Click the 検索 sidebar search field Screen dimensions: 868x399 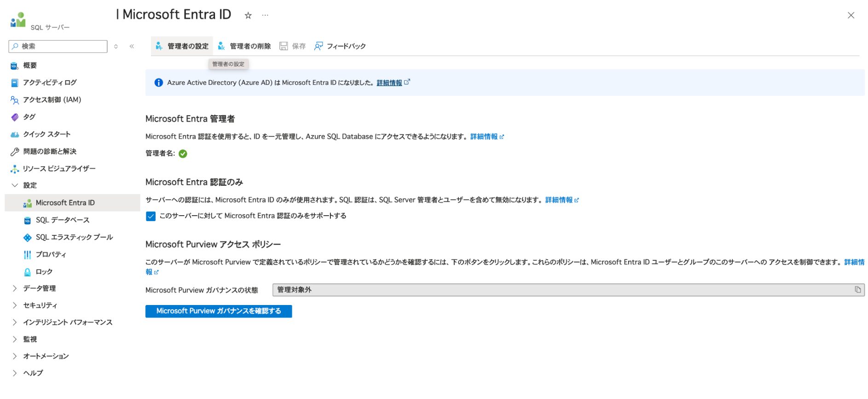click(x=58, y=46)
